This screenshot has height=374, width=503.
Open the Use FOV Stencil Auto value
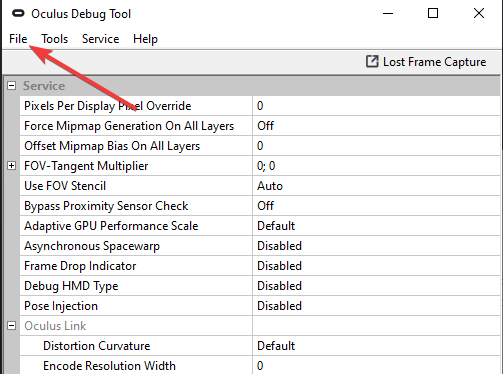(x=377, y=186)
